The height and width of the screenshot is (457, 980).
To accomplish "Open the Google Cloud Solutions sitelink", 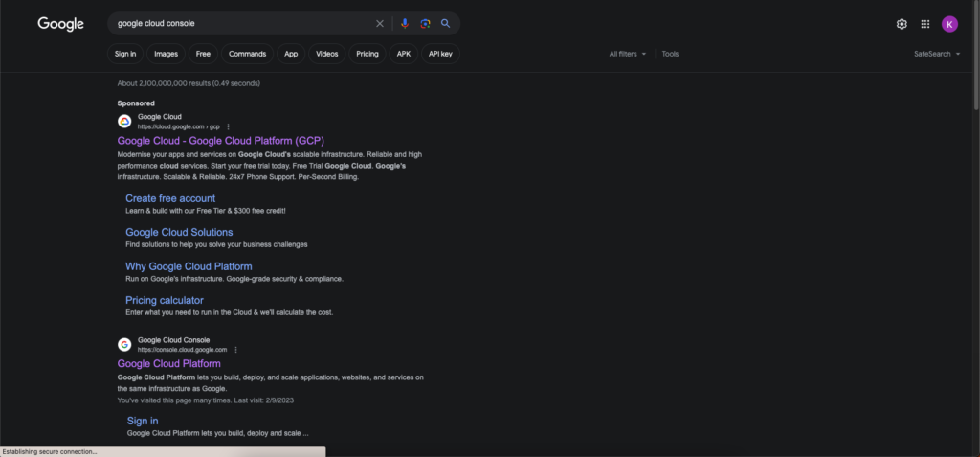I will click(179, 232).
